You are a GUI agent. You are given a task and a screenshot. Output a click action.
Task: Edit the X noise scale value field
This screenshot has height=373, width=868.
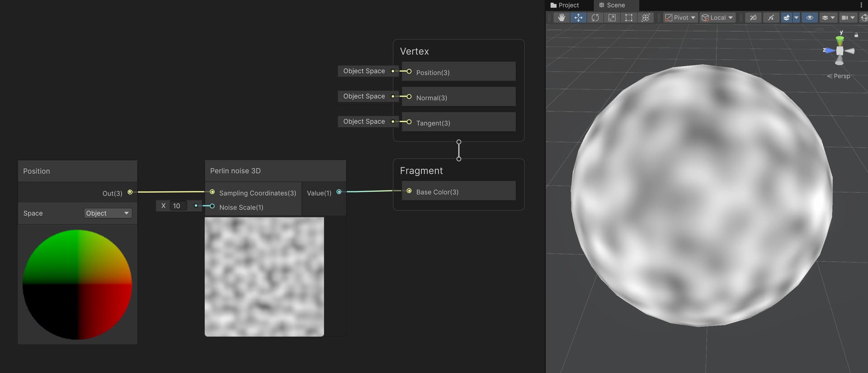[178, 206]
